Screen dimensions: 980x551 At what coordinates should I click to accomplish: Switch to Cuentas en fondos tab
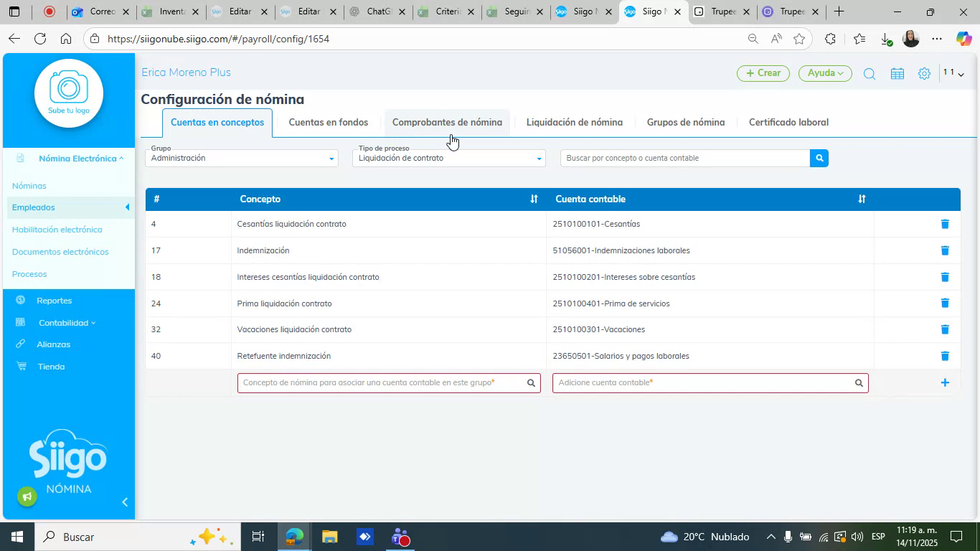click(328, 123)
